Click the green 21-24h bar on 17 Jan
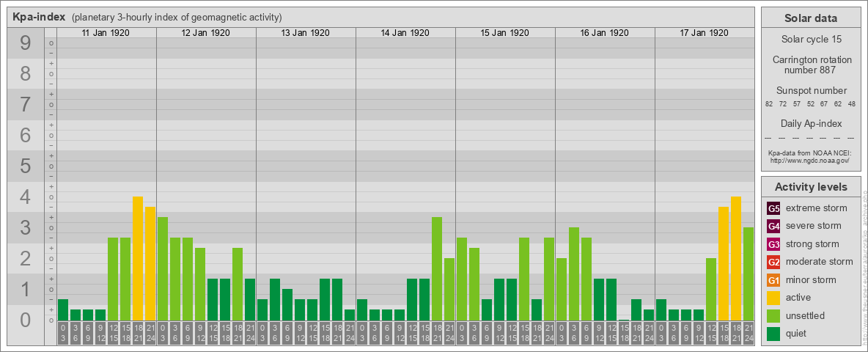The image size is (868, 352). point(749,274)
